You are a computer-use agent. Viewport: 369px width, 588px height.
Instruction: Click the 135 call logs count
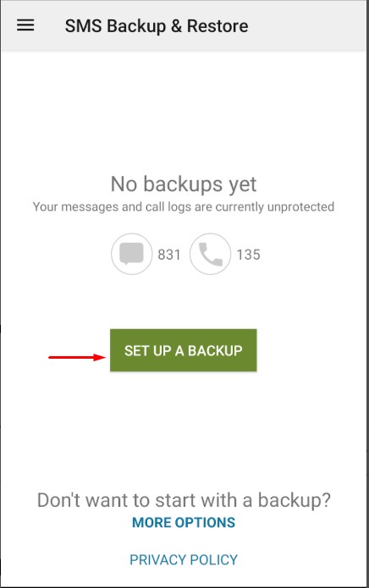click(248, 255)
